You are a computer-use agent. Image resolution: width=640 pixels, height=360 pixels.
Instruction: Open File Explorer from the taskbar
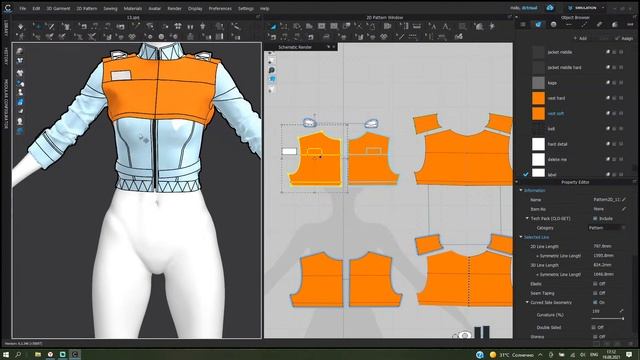coord(38,354)
